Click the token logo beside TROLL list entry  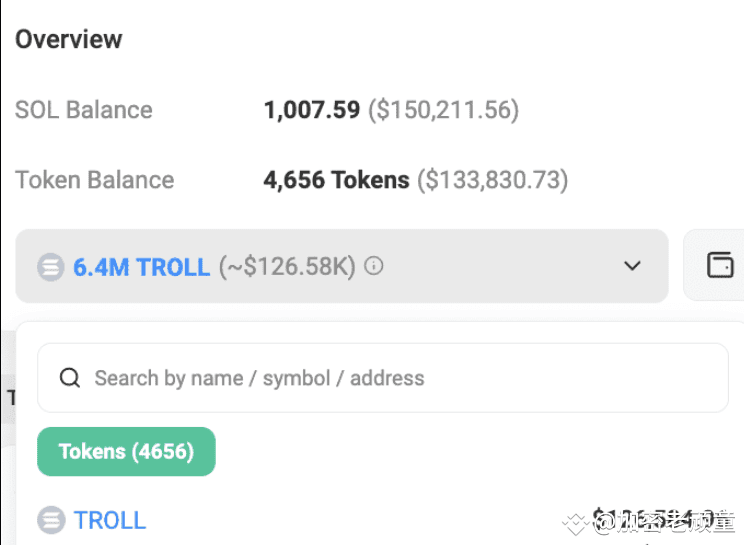[51, 520]
